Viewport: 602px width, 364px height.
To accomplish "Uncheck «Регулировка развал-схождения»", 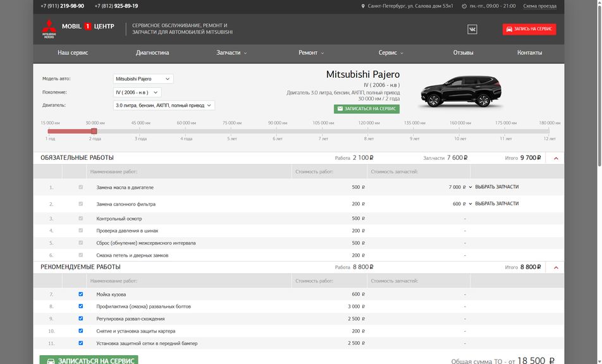I will point(81,318).
